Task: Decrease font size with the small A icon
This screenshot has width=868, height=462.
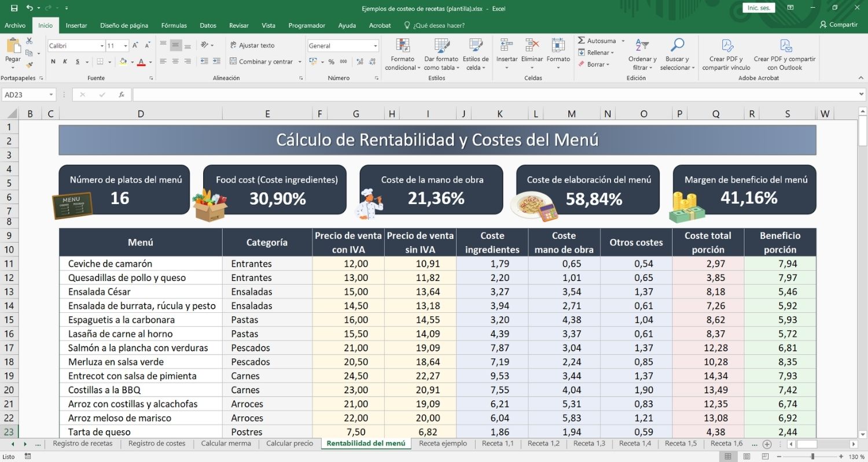Action: coord(148,45)
